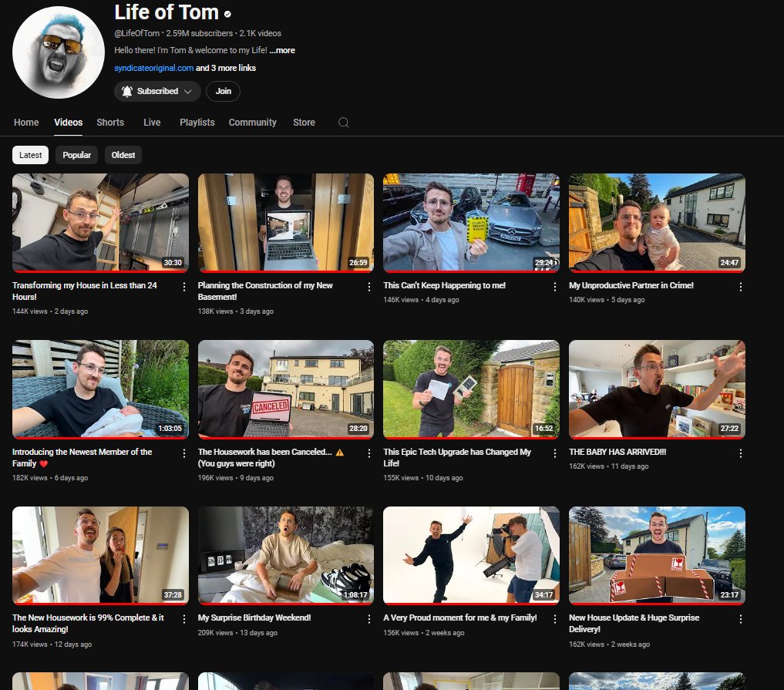Screen dimensions: 784x690
Task: Expand the Subscribed dropdown chevron
Action: (188, 92)
